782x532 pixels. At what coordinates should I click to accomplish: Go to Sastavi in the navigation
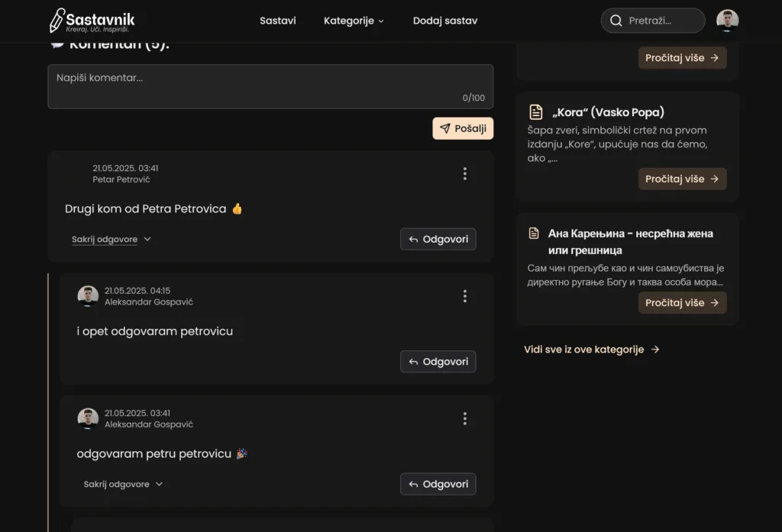pos(278,21)
